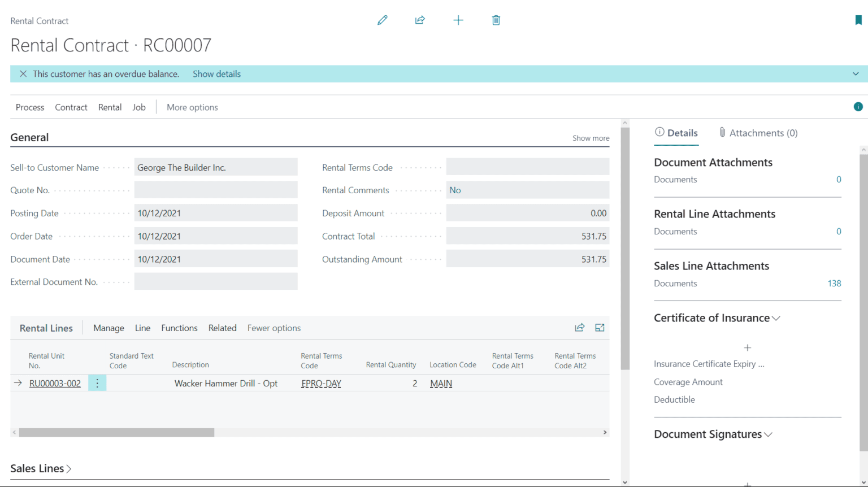Screen dimensions: 868x487
Task: Open the edit (pencil) icon for RC00007
Action: click(382, 20)
